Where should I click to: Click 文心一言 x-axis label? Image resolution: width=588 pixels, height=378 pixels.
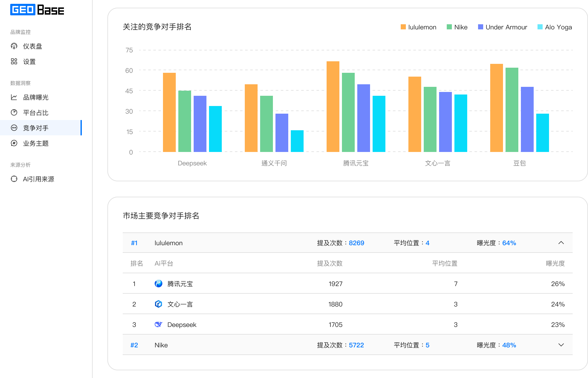click(438, 163)
